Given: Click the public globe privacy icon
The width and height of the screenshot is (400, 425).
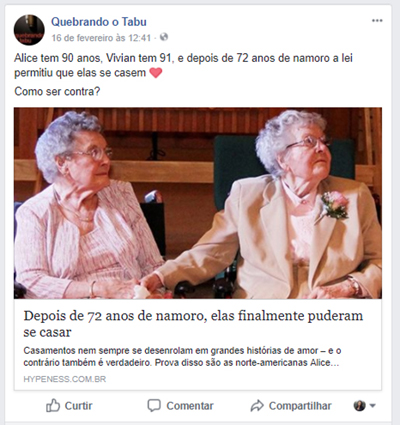Looking at the screenshot, I should [164, 37].
